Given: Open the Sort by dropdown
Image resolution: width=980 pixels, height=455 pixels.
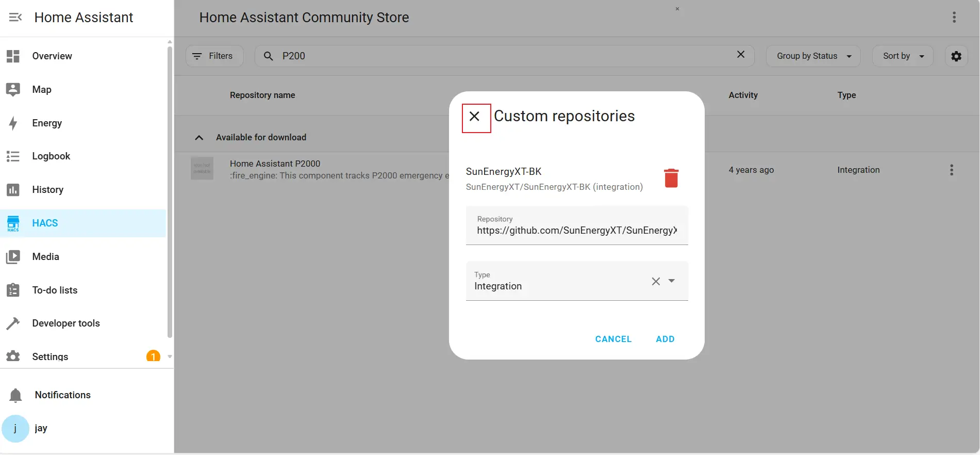Looking at the screenshot, I should [x=902, y=56].
